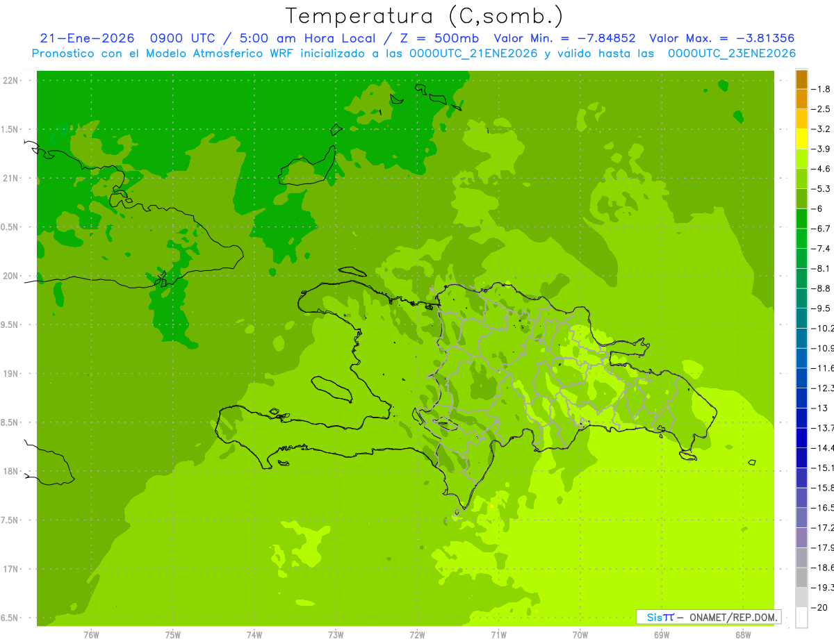834x644 pixels.
Task: Click the "20N" latitude axis label
Action: click(x=10, y=276)
